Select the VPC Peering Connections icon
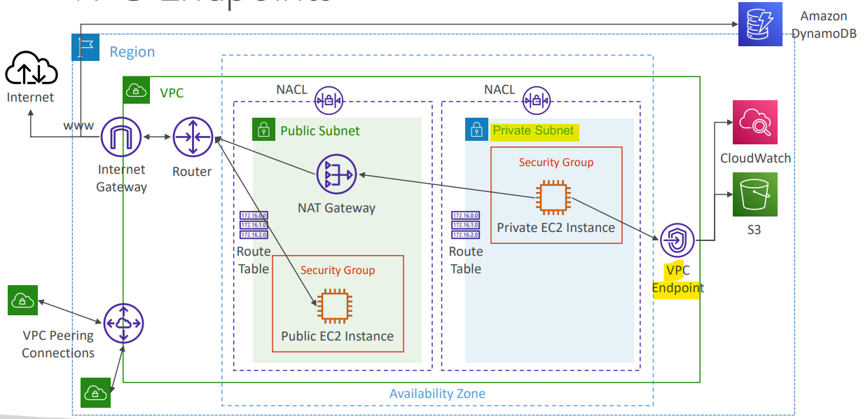868x419 pixels. pos(124,323)
